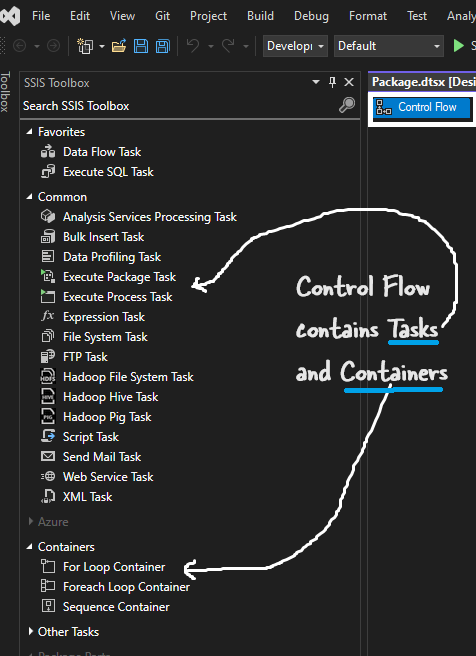
Task: Collapse the Favorites group
Action: point(29,132)
